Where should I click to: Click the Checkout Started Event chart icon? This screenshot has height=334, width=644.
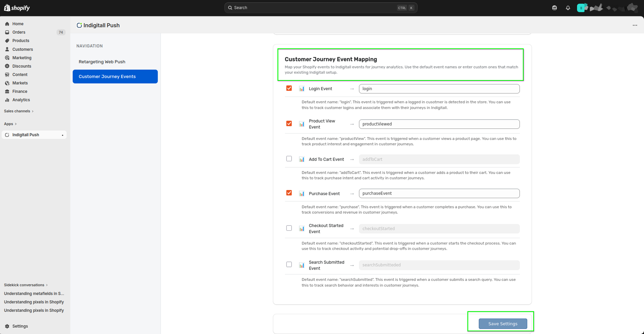click(302, 229)
